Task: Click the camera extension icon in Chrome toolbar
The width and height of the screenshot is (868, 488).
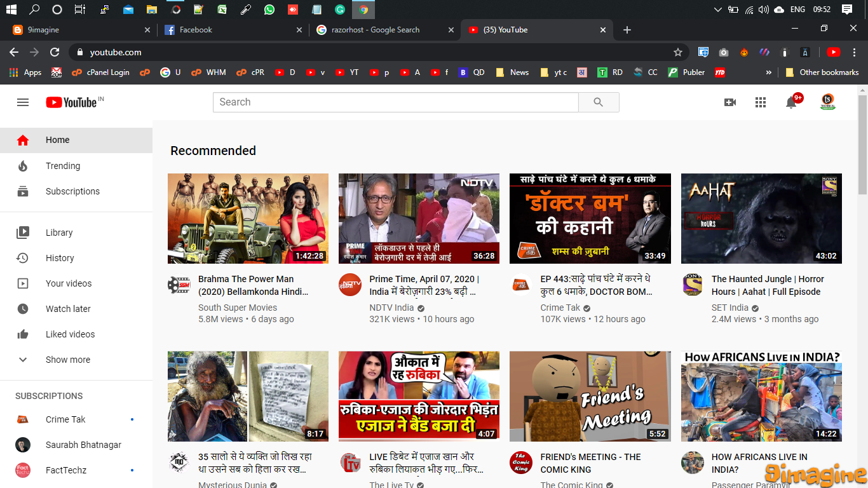Action: 724,52
